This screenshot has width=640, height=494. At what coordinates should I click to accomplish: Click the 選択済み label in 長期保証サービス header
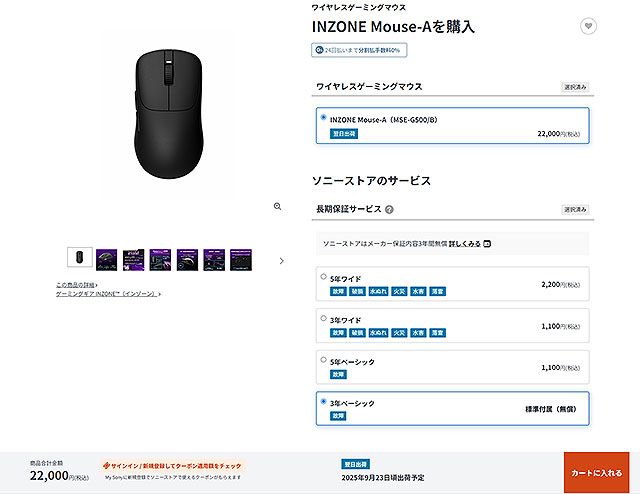(x=575, y=209)
